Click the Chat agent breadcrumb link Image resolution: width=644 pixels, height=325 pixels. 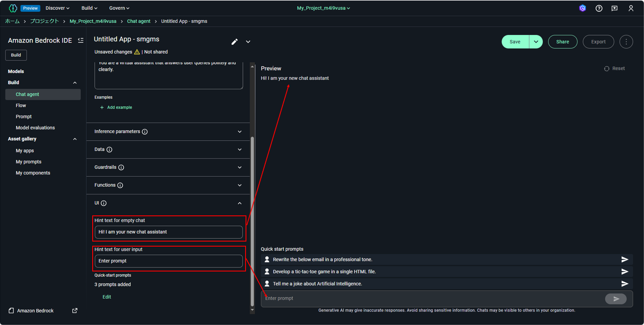point(139,21)
